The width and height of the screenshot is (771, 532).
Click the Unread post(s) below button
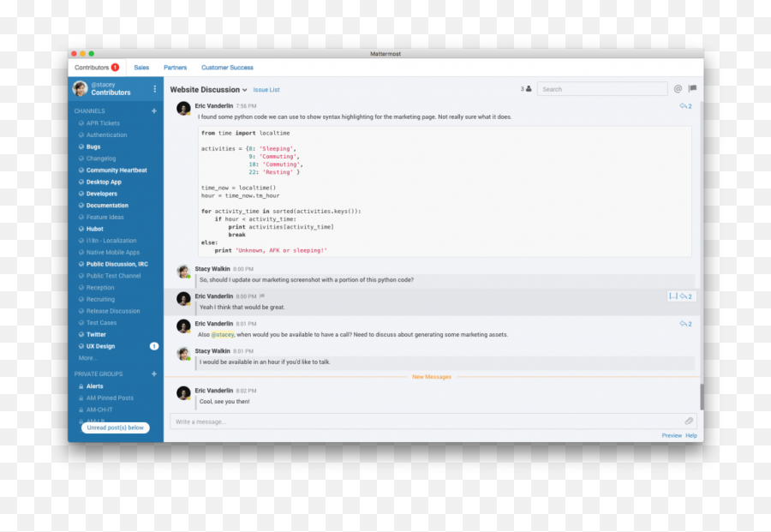tap(116, 427)
